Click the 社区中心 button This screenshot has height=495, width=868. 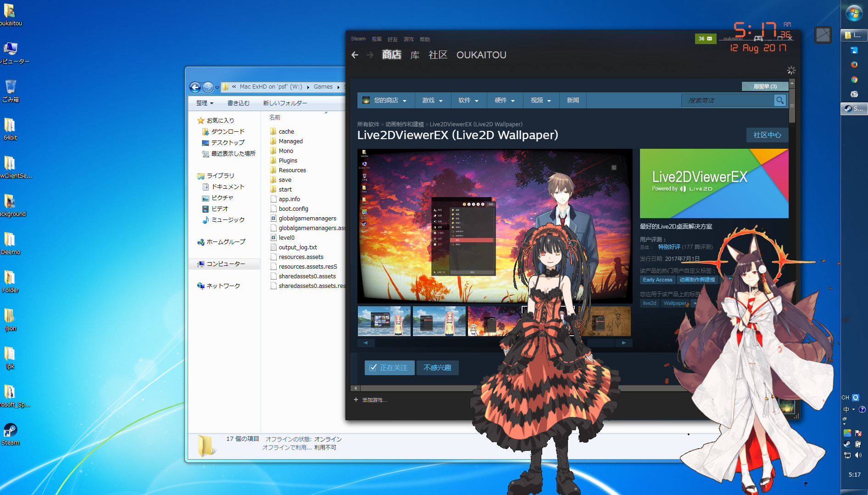pyautogui.click(x=767, y=135)
